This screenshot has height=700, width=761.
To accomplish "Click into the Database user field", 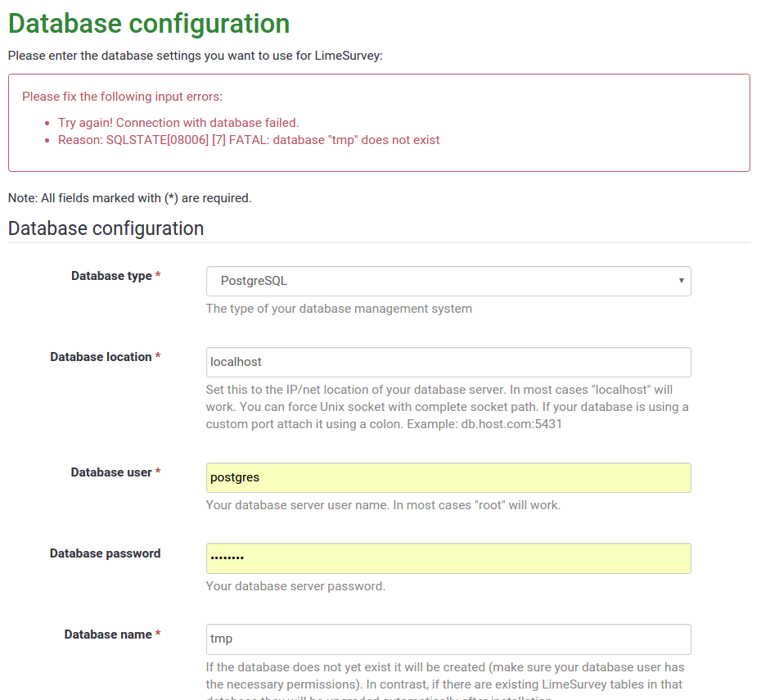I will [x=448, y=477].
